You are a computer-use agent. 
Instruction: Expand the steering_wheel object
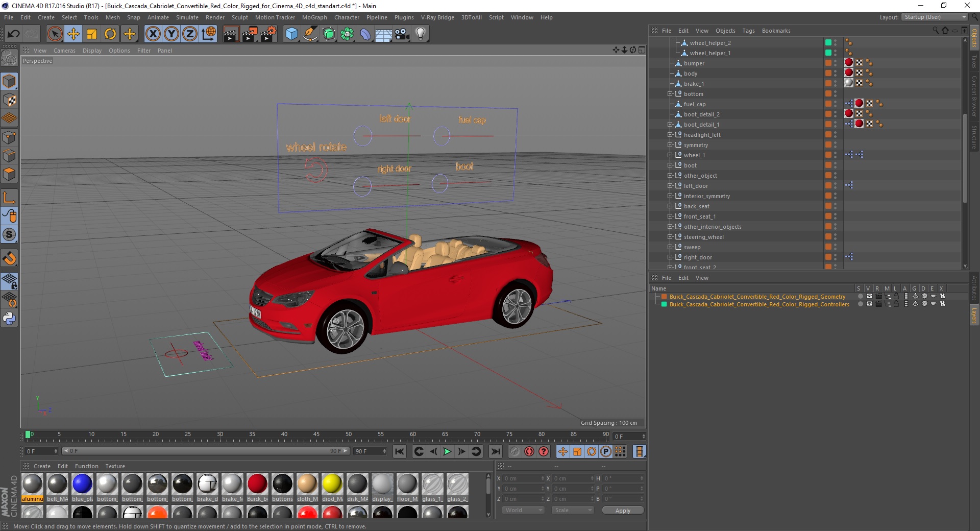pos(670,237)
